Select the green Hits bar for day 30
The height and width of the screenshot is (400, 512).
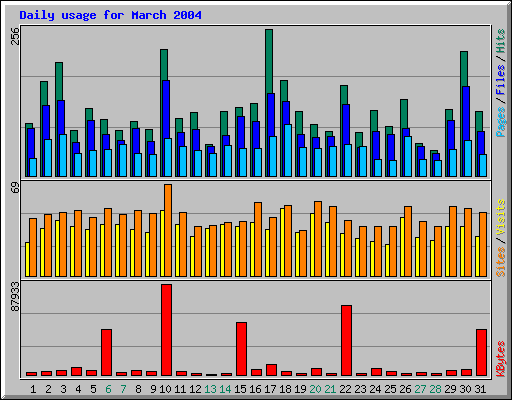[464, 69]
